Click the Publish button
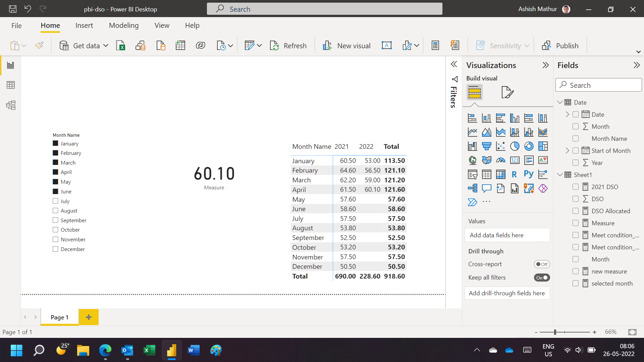This screenshot has height=362, width=644. click(x=560, y=46)
